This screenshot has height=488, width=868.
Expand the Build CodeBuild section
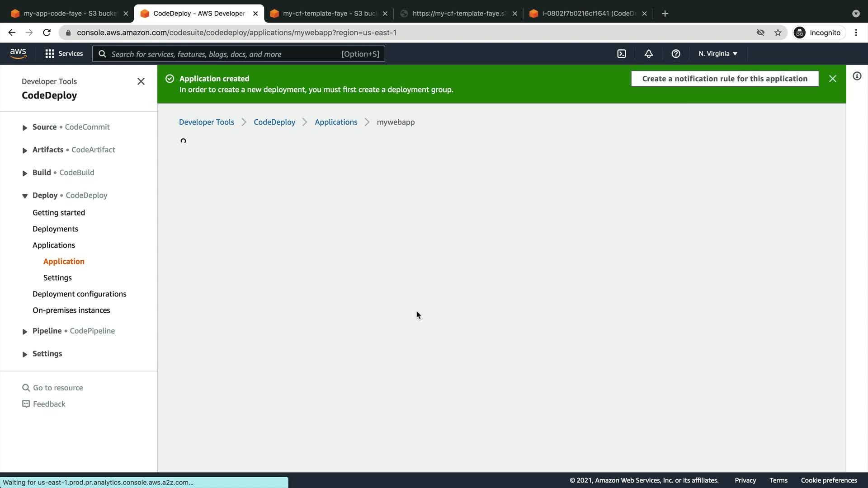click(25, 173)
